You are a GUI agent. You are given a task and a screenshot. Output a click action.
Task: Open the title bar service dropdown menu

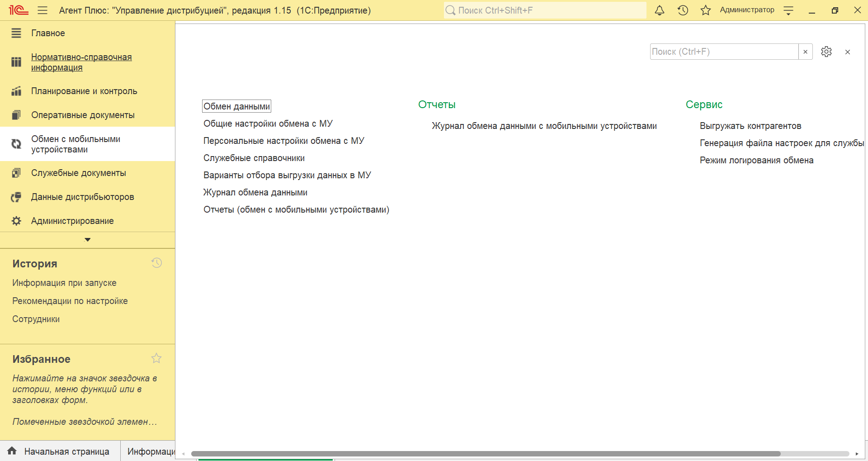point(788,11)
